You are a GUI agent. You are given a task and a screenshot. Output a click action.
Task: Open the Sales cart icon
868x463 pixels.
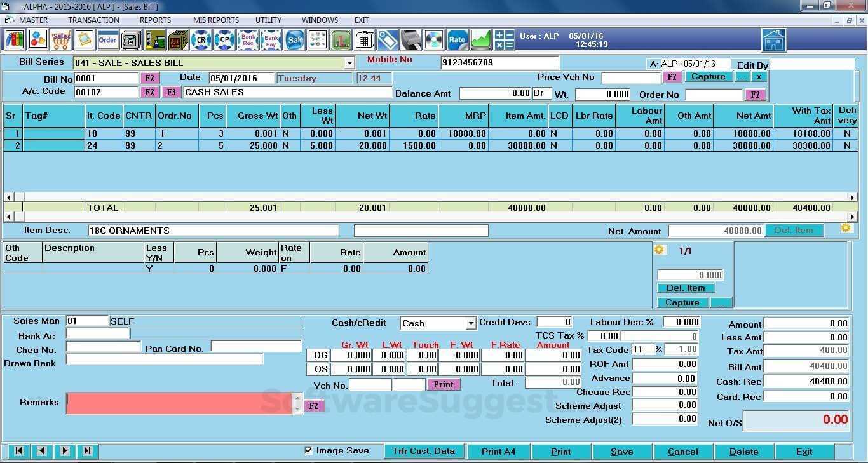coord(62,39)
